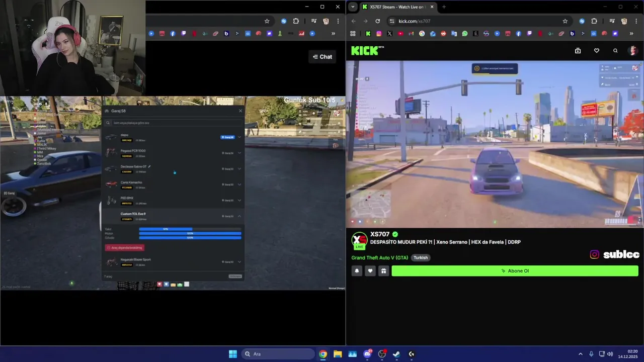Image resolution: width=644 pixels, height=362 pixels.
Task: Click the Yakıt fuel progress bar
Action: 190,229
